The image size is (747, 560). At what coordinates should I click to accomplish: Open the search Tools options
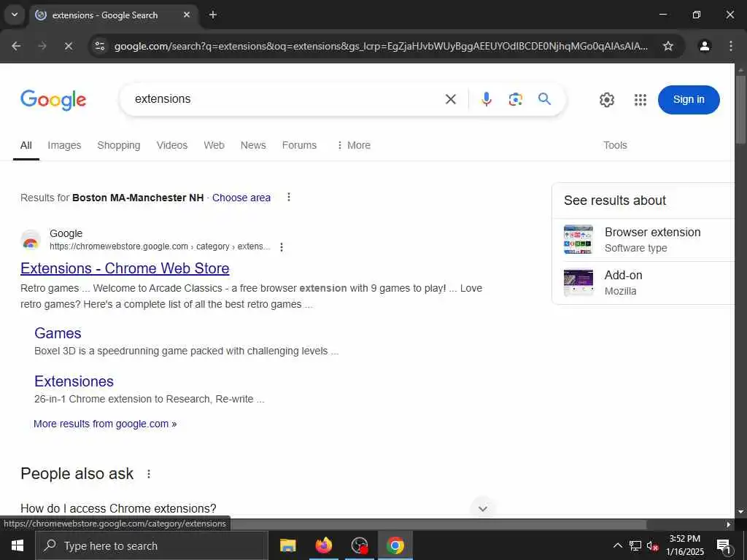tap(615, 145)
